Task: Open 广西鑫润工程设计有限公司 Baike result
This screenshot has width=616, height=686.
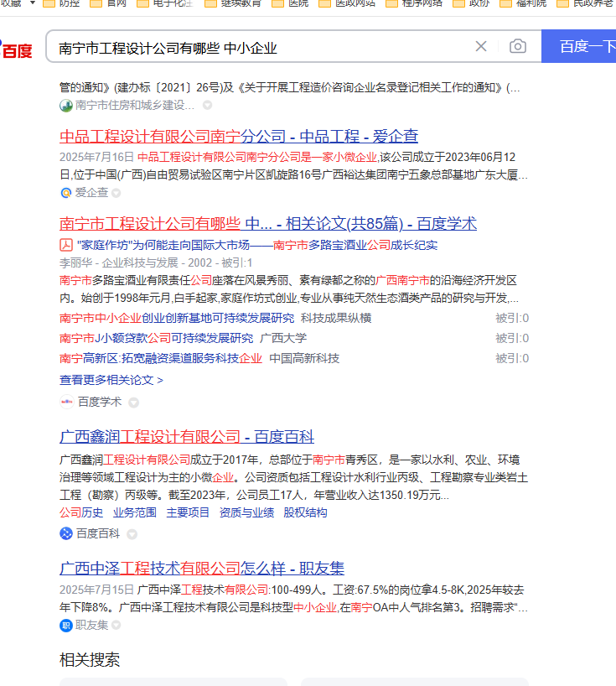Action: pos(186,436)
